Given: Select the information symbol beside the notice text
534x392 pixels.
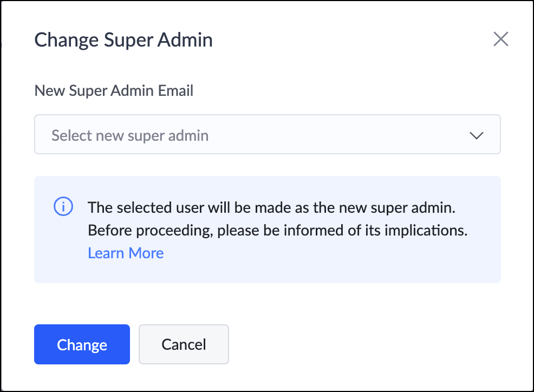Looking at the screenshot, I should [63, 207].
